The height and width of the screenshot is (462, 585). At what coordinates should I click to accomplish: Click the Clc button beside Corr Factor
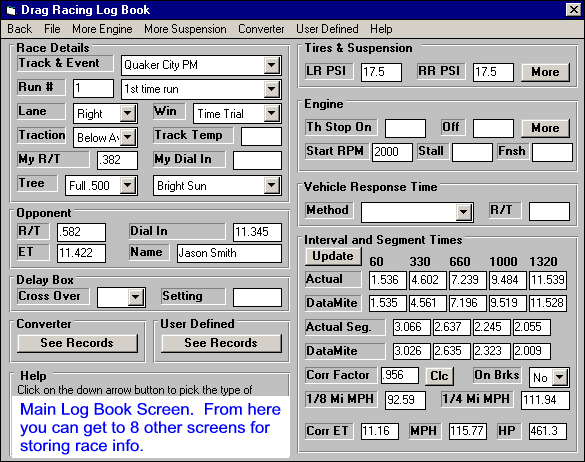pos(439,376)
